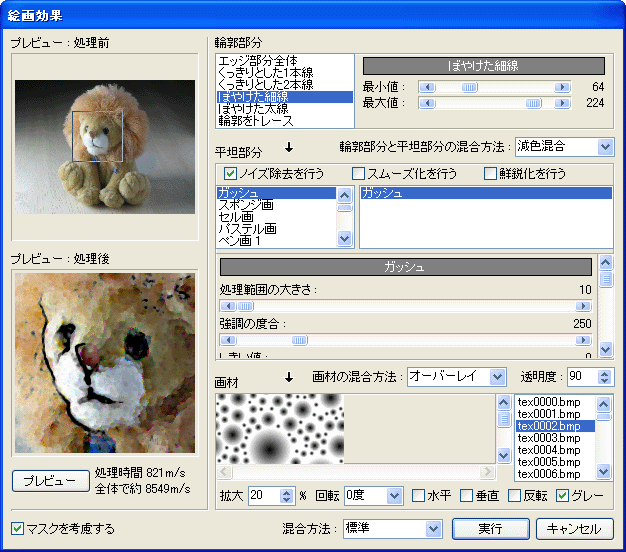Viewport: 626px width, 552px height.
Task: Enable 垂直 flip checkbox
Action: pos(466,496)
